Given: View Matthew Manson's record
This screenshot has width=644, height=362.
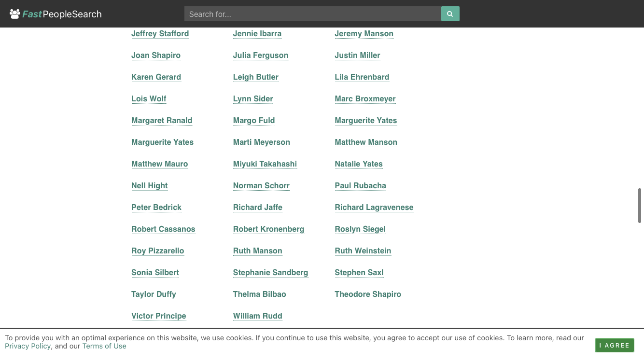Looking at the screenshot, I should coord(366,142).
